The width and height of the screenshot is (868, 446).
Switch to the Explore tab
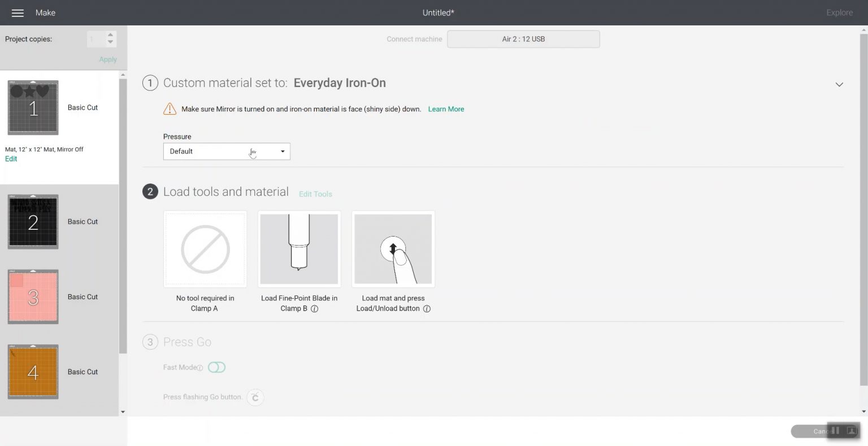[839, 12]
